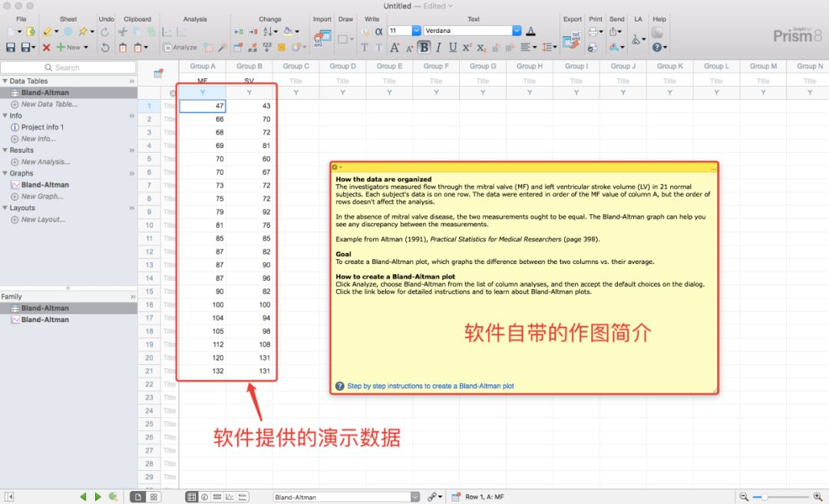
Task: Click the Export data icon
Action: coord(571,39)
